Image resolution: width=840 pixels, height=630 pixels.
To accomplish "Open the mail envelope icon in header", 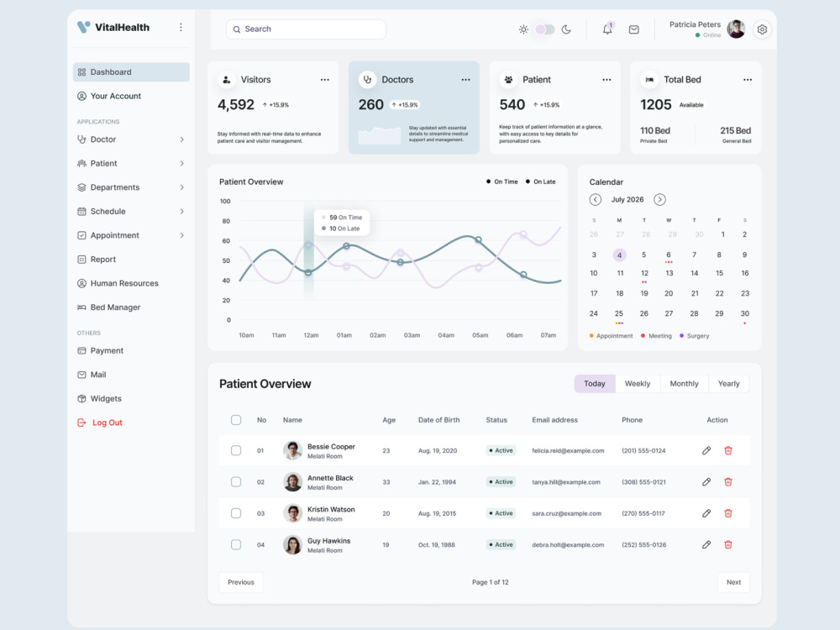I will (x=633, y=29).
